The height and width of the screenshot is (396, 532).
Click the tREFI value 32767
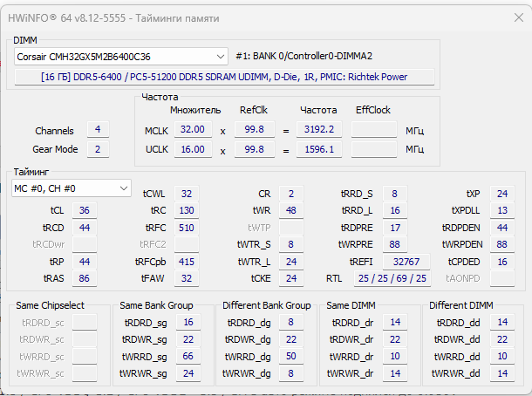click(406, 262)
